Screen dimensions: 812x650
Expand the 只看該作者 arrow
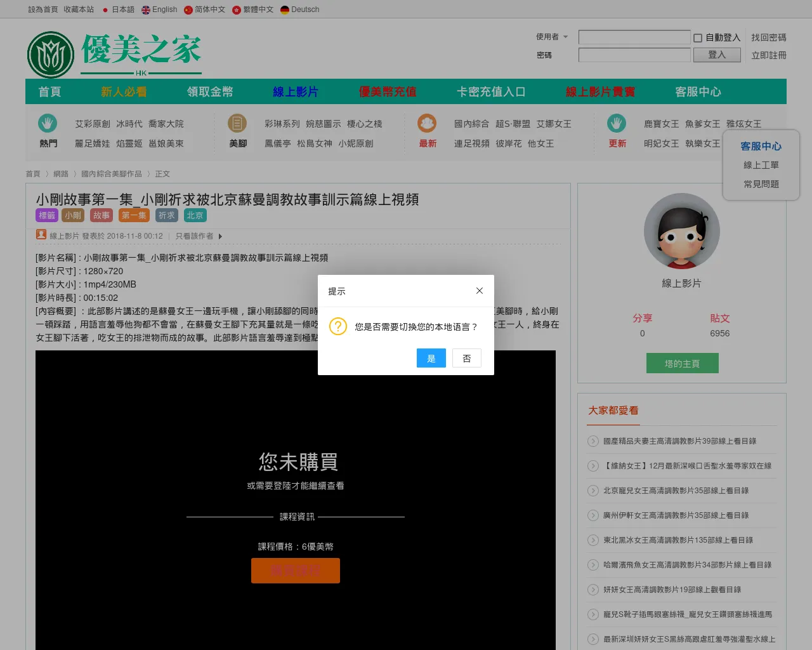point(220,236)
